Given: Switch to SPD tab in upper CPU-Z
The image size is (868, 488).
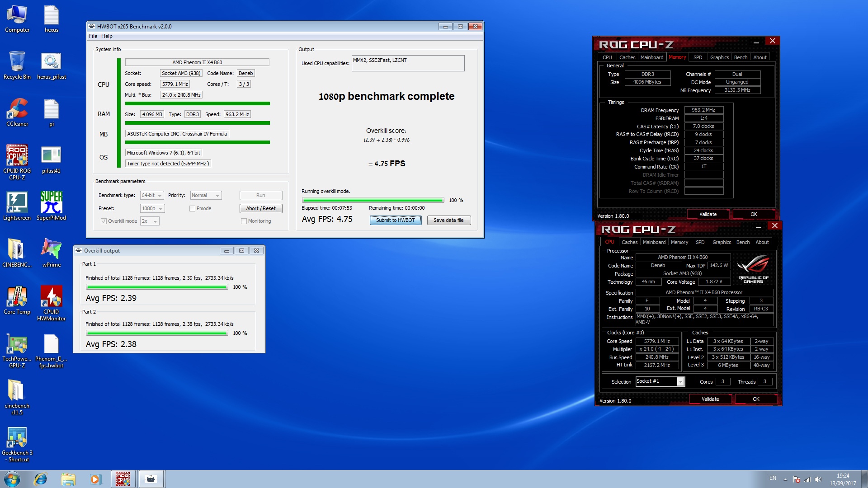Looking at the screenshot, I should pyautogui.click(x=698, y=57).
